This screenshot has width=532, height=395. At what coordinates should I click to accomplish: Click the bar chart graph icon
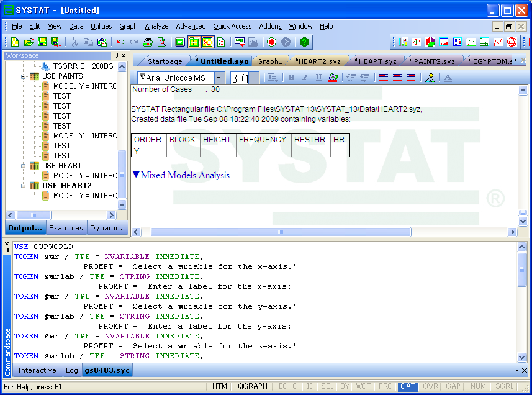pyautogui.click(x=403, y=42)
